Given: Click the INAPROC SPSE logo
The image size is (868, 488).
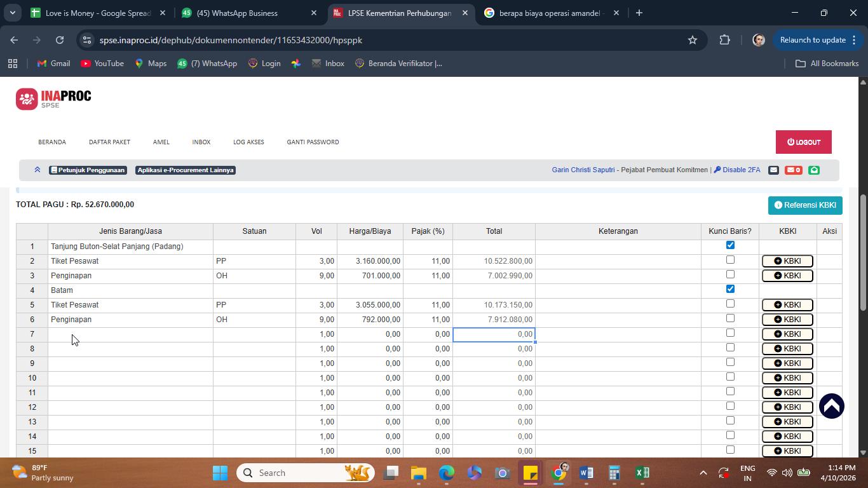Looking at the screenshot, I should (x=53, y=99).
